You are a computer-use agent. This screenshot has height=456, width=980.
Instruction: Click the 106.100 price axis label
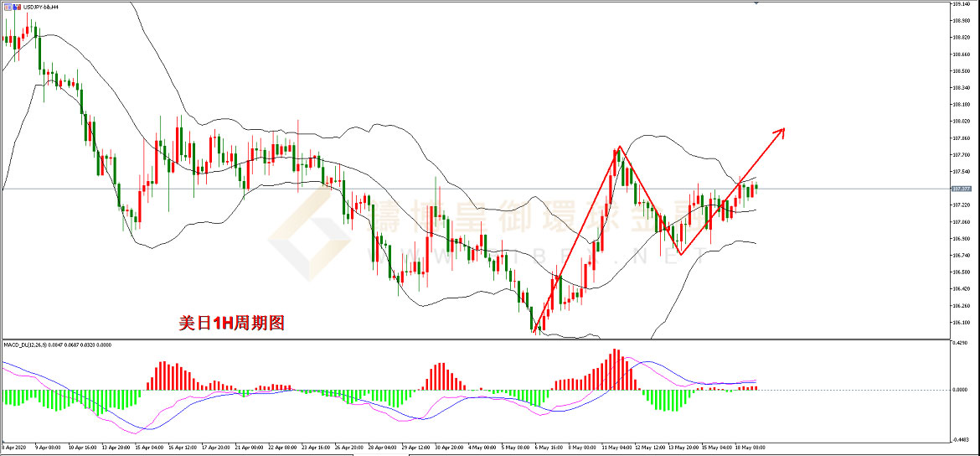961,323
